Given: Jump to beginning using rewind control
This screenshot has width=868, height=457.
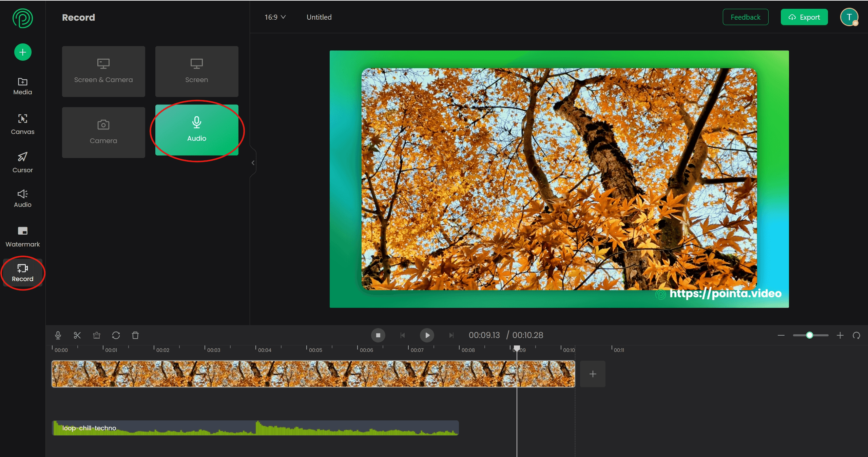Looking at the screenshot, I should (402, 335).
